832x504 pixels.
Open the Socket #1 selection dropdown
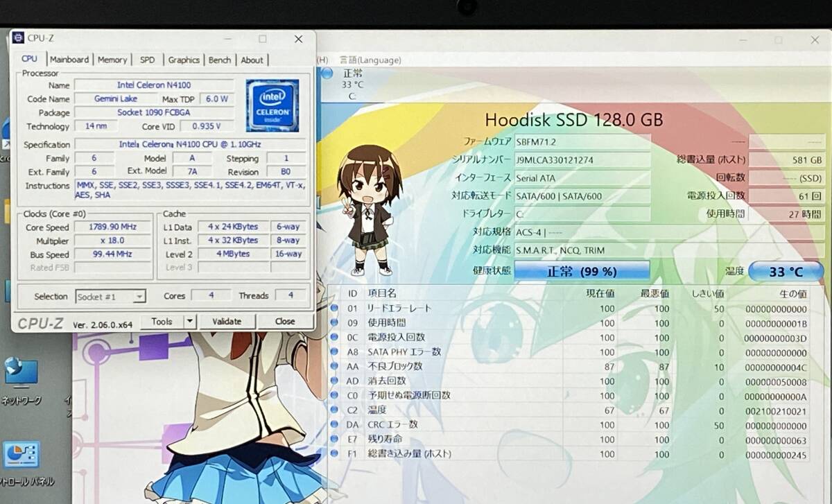110,297
